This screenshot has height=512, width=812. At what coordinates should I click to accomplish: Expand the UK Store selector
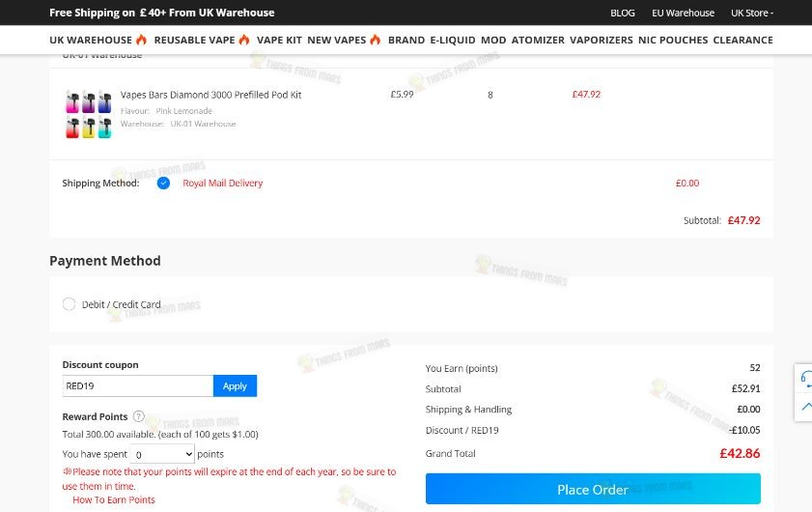point(752,13)
